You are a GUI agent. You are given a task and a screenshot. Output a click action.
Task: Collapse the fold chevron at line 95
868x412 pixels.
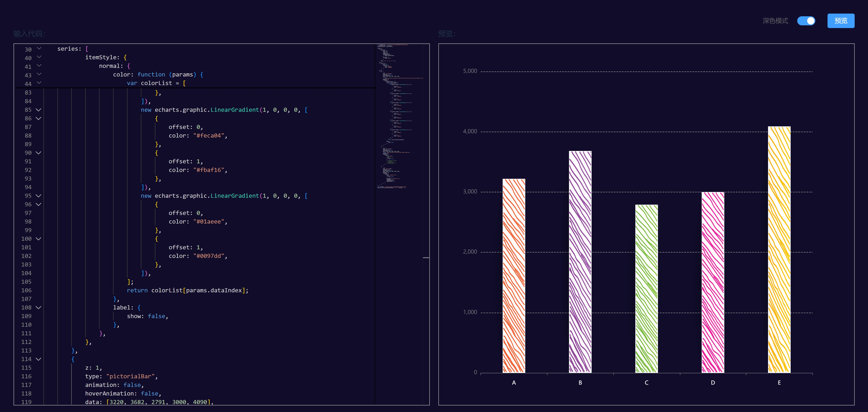38,196
